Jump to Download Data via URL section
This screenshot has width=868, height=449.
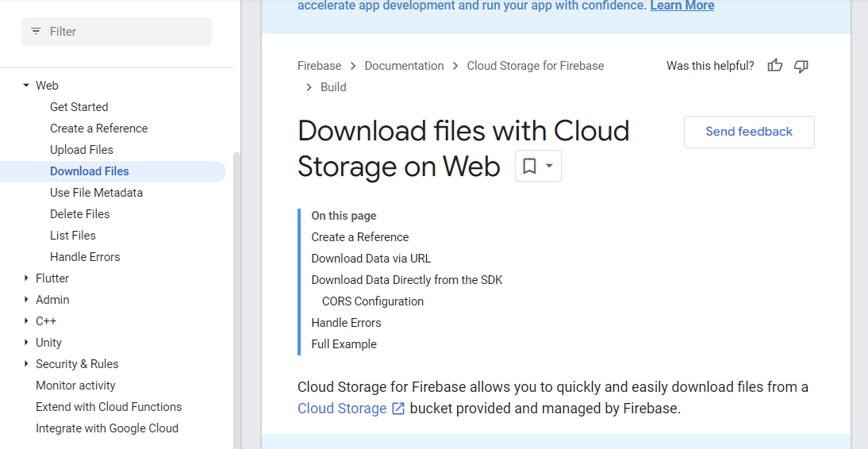pos(371,259)
